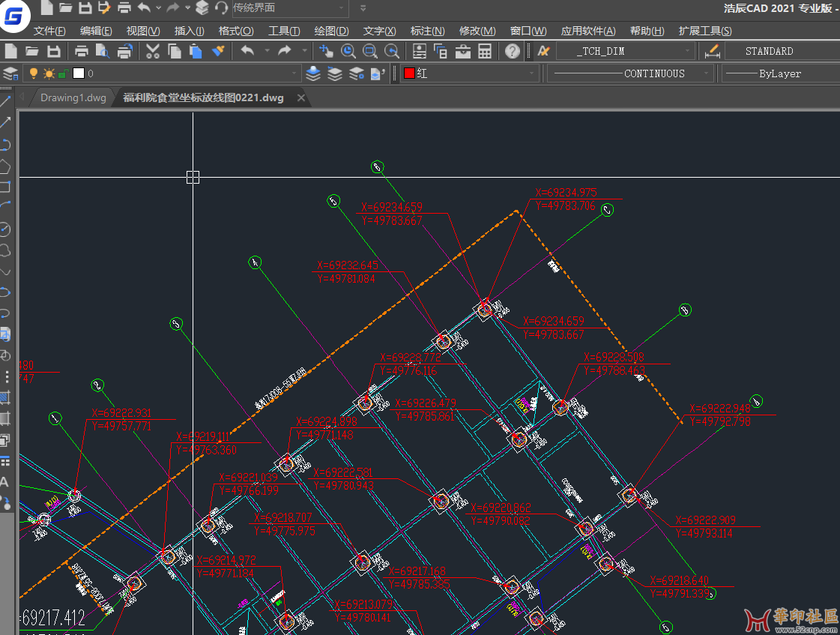This screenshot has height=635, width=840.
Task: Open the layer 0 dropdown list
Action: pos(161,73)
